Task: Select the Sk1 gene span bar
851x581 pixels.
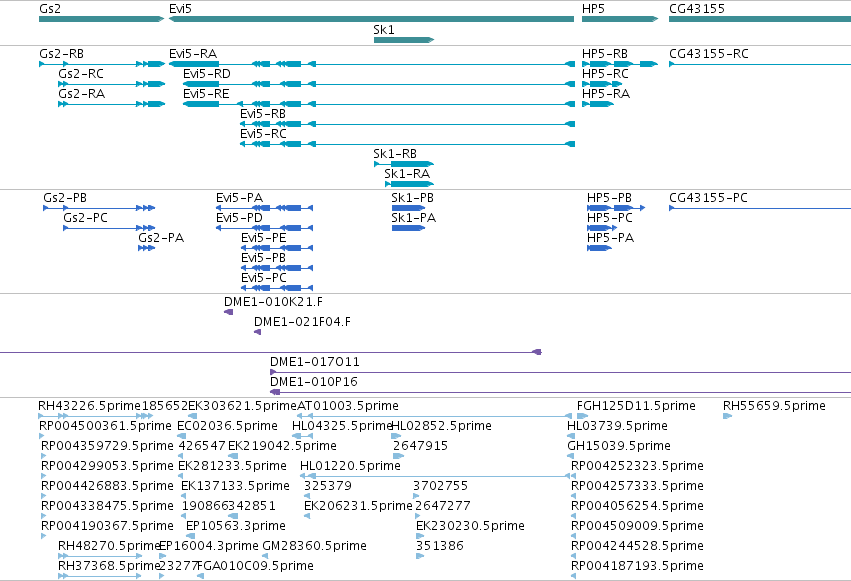Action: pos(404,40)
